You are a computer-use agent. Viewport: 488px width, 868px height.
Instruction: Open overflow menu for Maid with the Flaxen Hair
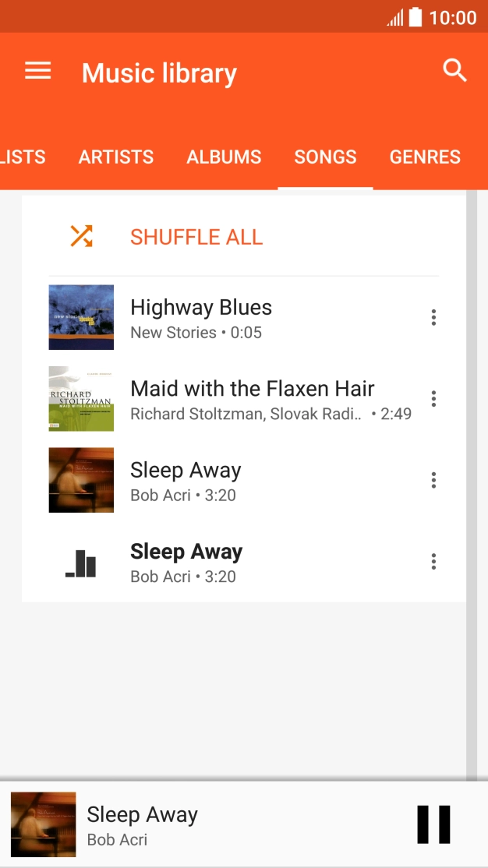[433, 399]
